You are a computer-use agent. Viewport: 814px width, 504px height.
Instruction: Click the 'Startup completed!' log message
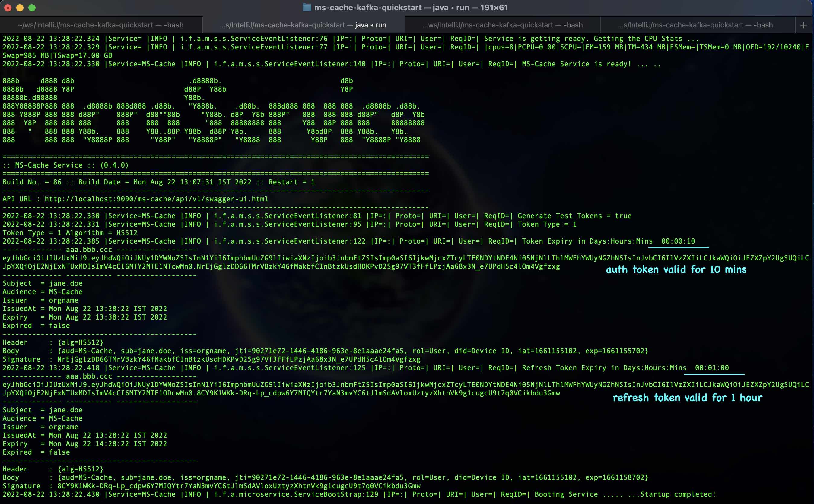pyautogui.click(x=678, y=494)
